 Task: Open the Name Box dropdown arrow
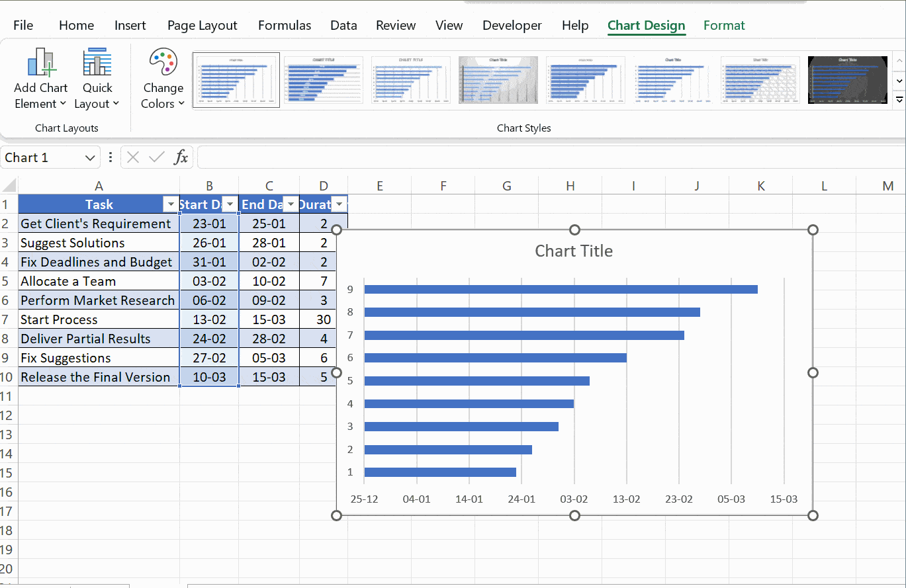pyautogui.click(x=90, y=157)
